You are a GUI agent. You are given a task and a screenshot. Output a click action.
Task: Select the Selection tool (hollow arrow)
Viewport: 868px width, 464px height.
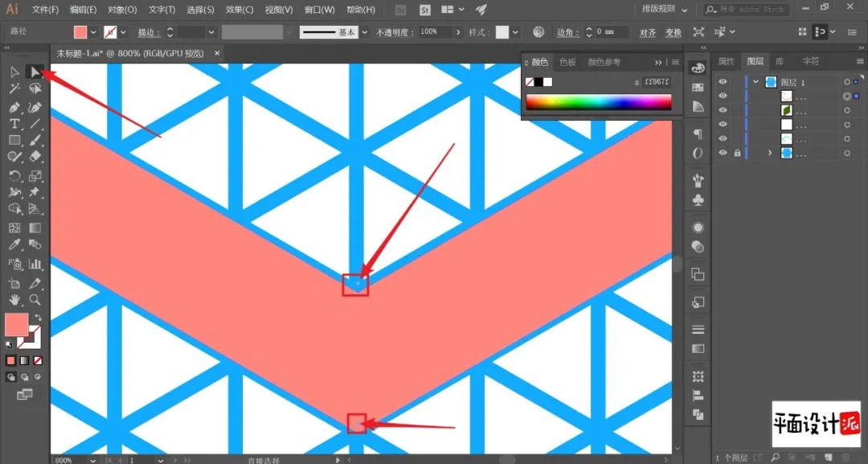(14, 72)
